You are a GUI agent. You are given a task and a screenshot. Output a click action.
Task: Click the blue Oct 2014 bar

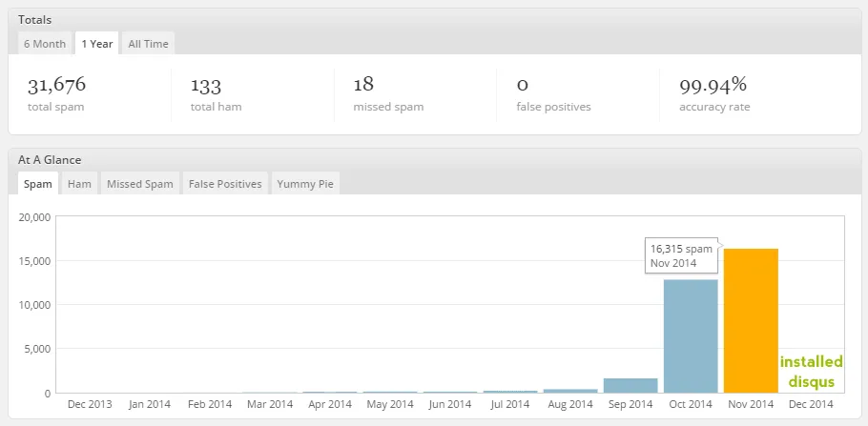coord(691,336)
